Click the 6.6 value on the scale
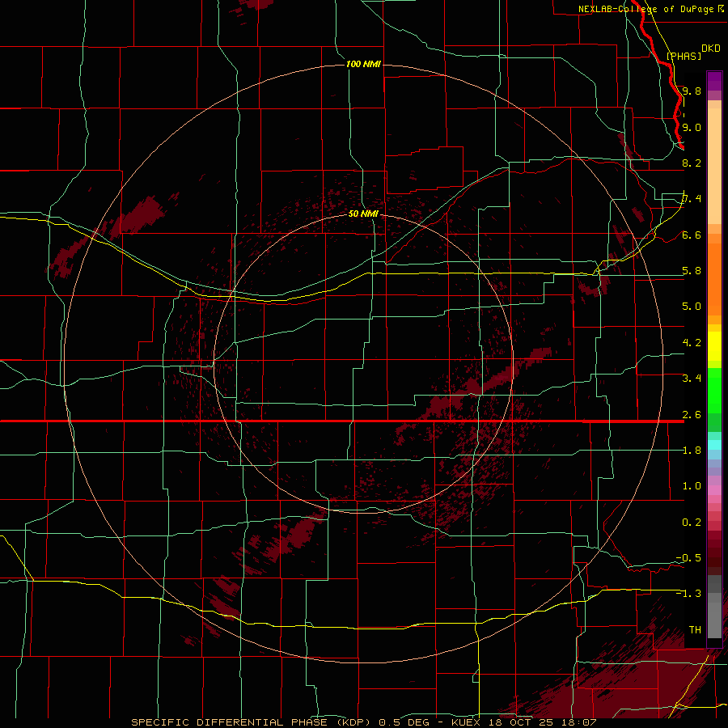This screenshot has height=728, width=728. pyautogui.click(x=692, y=235)
